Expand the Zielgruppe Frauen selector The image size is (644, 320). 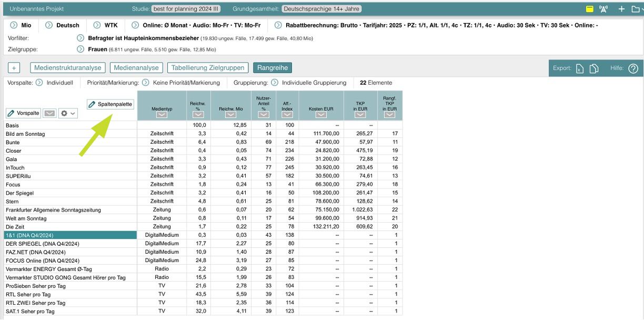[80, 49]
